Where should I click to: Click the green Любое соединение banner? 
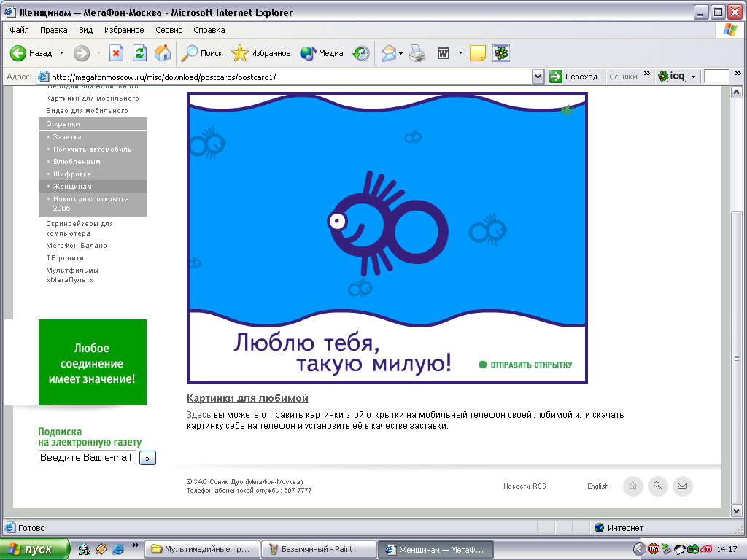(93, 362)
